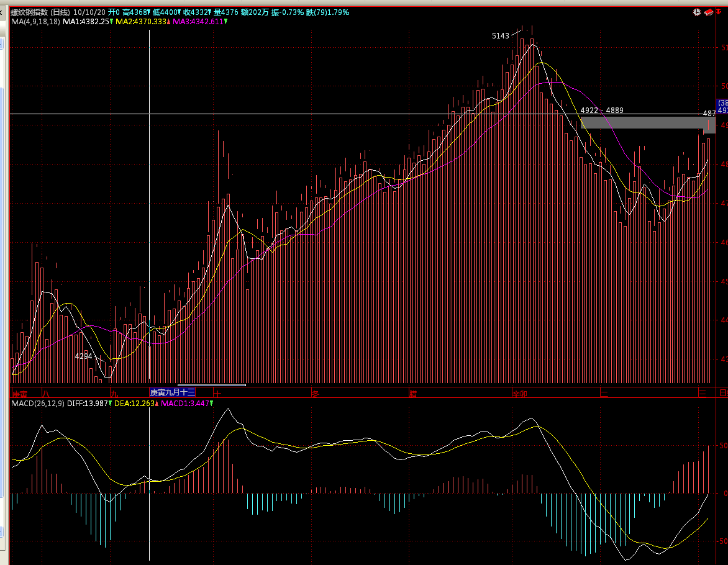The height and width of the screenshot is (565, 728).
Task: Click the red arrow after DEA value
Action: (x=157, y=404)
